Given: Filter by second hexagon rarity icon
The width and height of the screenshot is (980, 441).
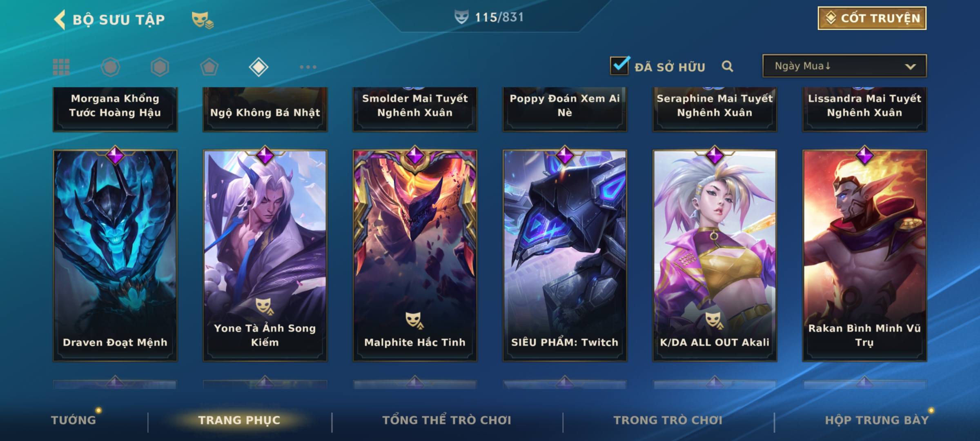Looking at the screenshot, I should click(160, 67).
